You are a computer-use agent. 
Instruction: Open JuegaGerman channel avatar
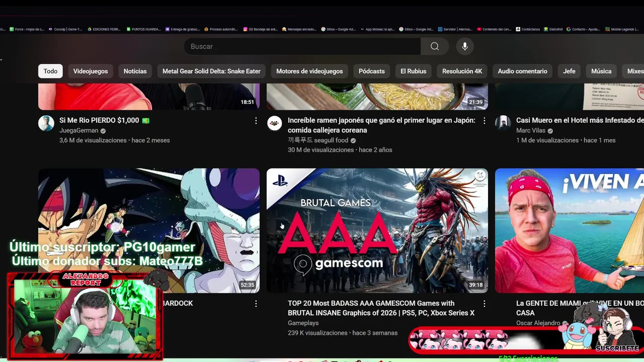[46, 123]
